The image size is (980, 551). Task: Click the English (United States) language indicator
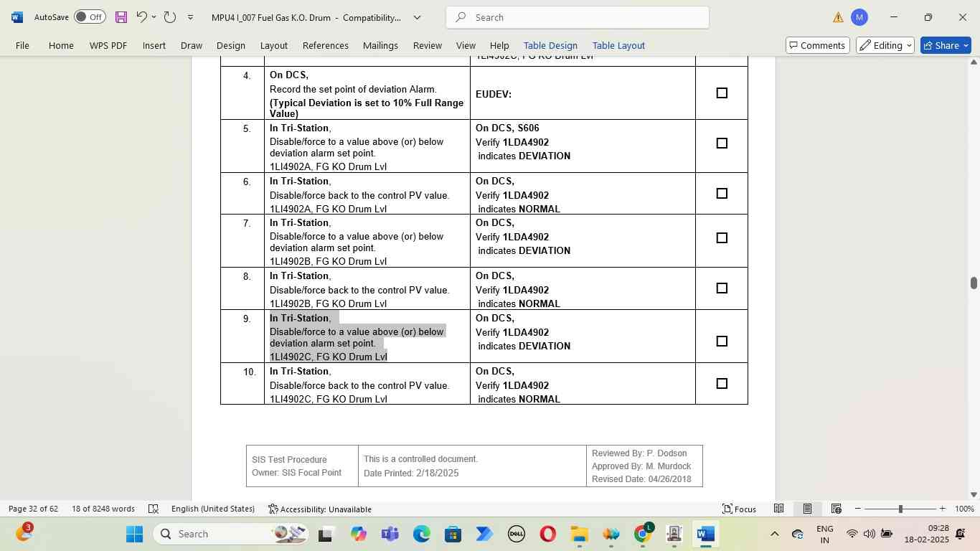coord(213,509)
